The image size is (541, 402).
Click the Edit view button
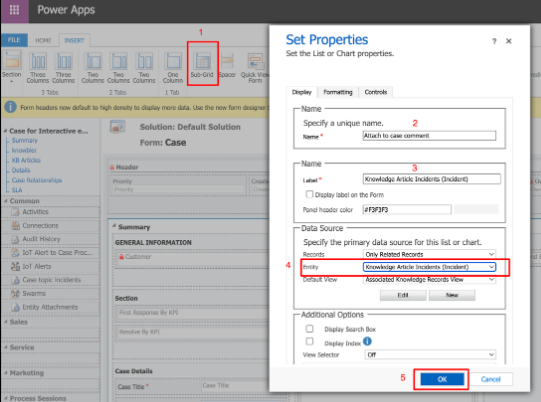coord(403,295)
